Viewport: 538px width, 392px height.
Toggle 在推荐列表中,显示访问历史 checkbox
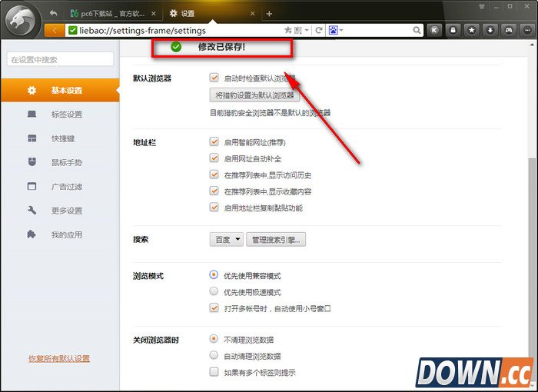click(214, 174)
